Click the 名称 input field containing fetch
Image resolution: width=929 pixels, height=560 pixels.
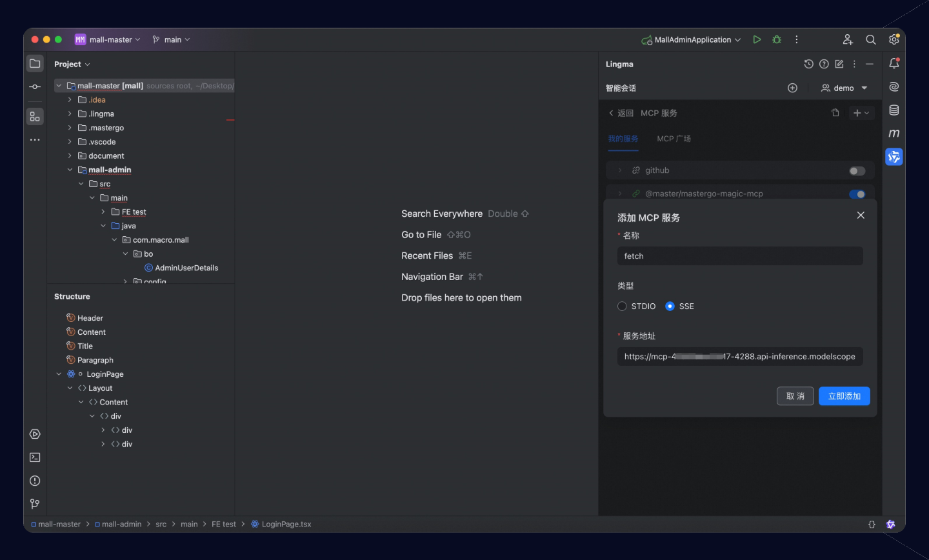[x=740, y=256]
